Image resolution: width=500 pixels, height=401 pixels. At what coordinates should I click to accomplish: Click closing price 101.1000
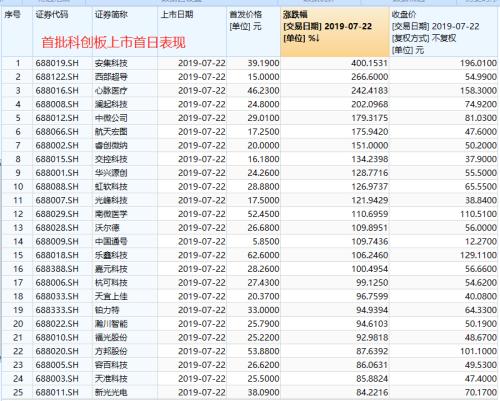[x=478, y=351]
